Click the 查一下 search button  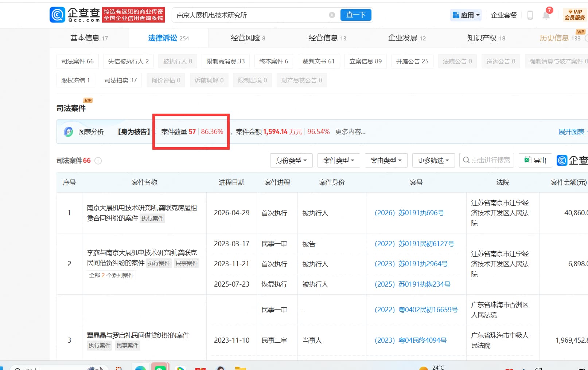(x=356, y=15)
